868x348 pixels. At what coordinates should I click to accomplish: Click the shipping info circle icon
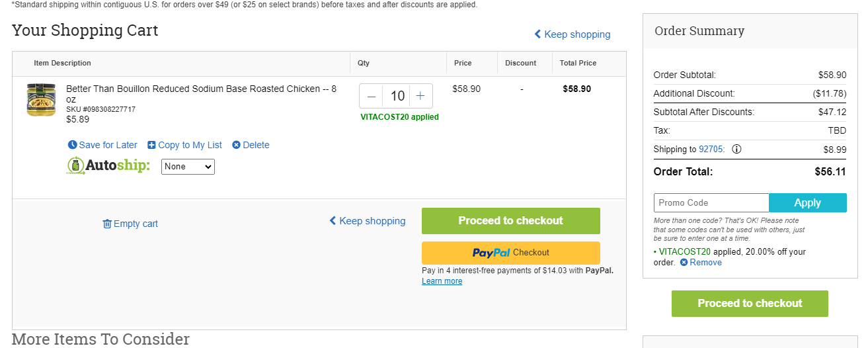tap(736, 149)
